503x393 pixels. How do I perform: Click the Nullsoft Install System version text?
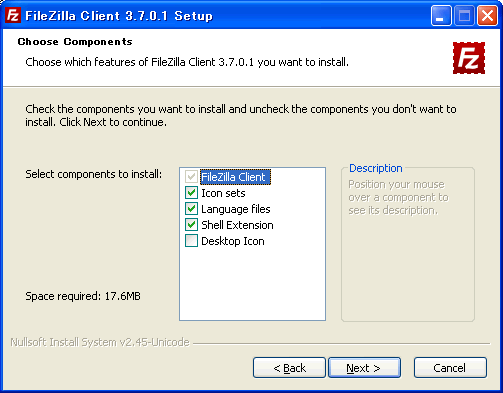click(100, 342)
